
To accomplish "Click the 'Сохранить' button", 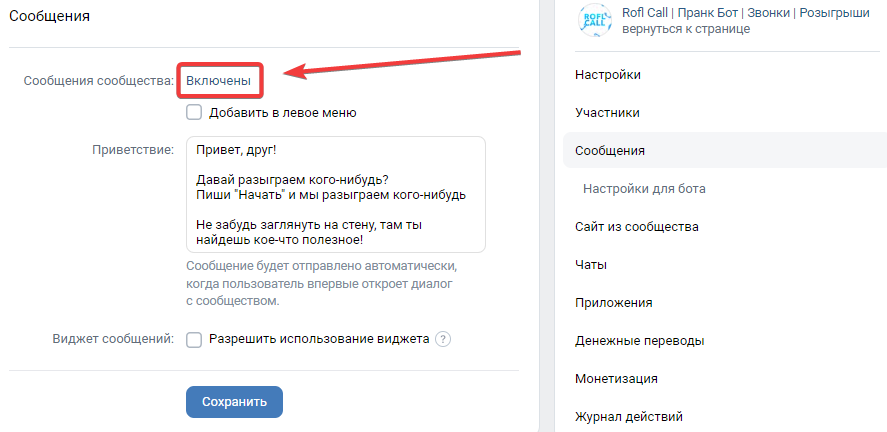I will (234, 402).
